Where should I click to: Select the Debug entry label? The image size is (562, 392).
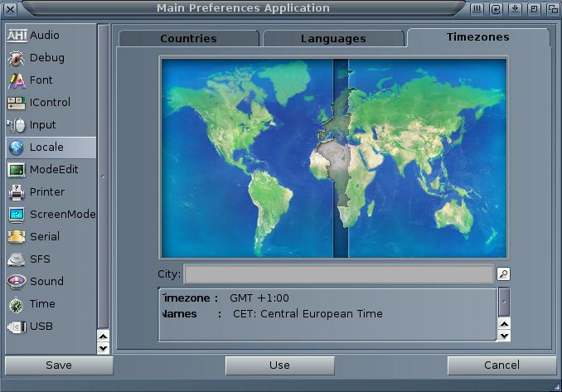(x=47, y=58)
